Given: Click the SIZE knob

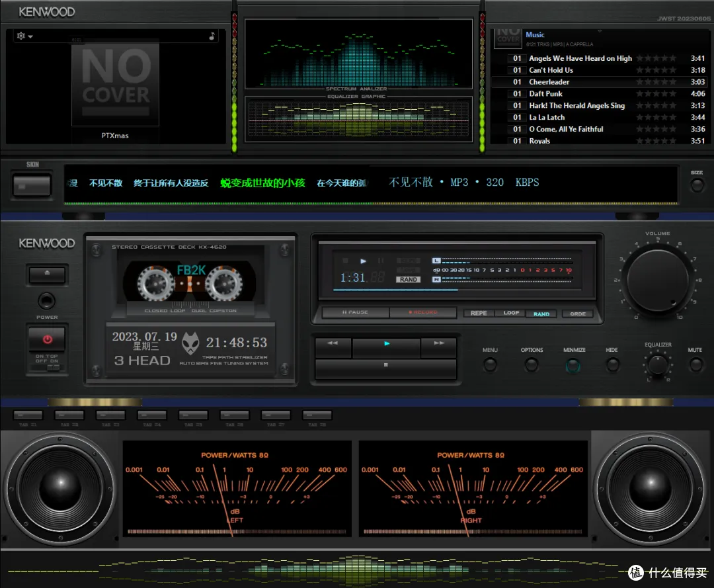Looking at the screenshot, I should [697, 185].
